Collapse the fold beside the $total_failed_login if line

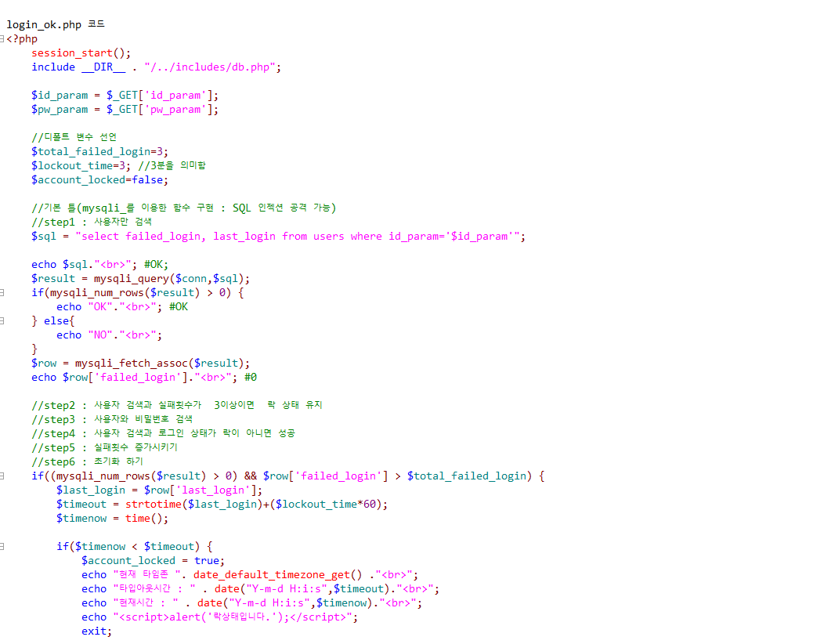(x=2, y=476)
